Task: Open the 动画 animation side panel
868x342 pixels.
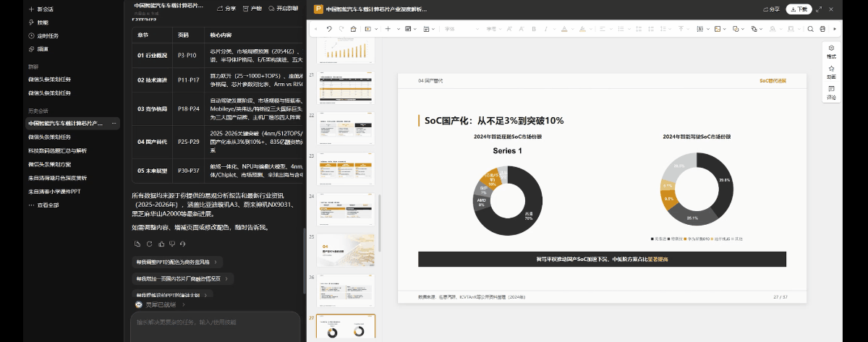Action: (831, 72)
